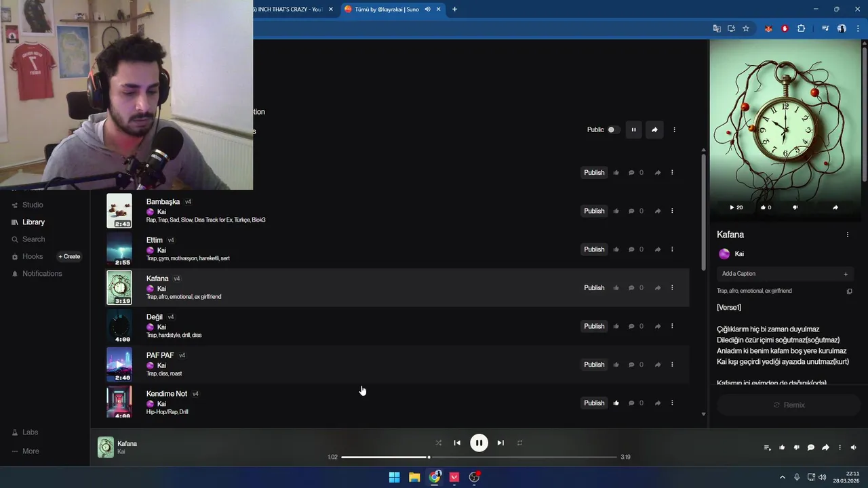Image resolution: width=868 pixels, height=488 pixels.
Task: Open Library in the sidebar
Action: click(x=33, y=222)
